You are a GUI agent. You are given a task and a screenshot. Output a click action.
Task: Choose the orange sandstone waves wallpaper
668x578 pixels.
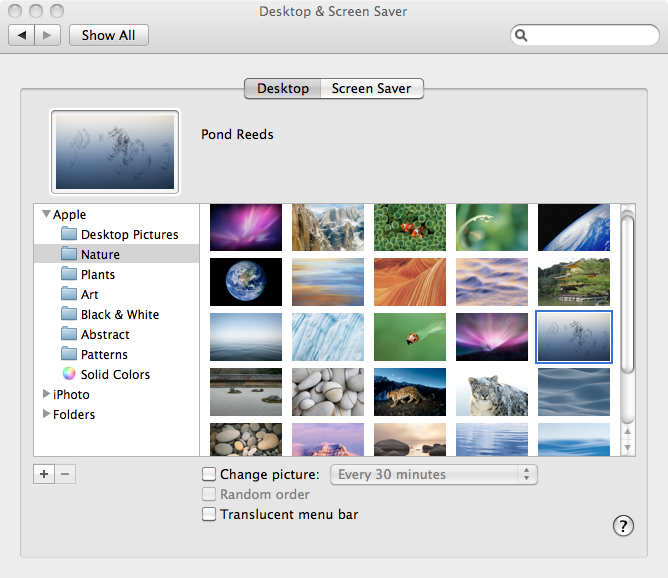click(410, 282)
